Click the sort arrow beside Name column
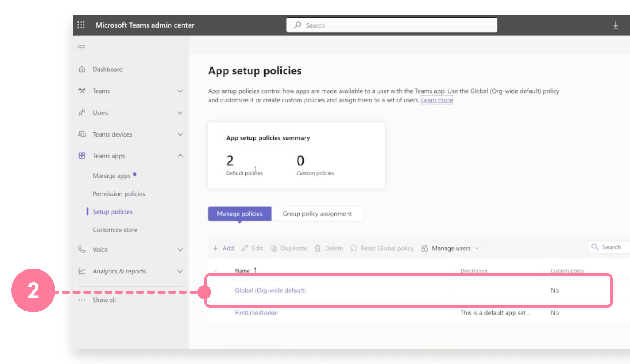 pyautogui.click(x=255, y=270)
